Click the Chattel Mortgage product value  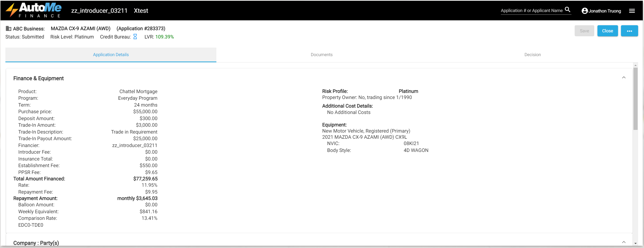(x=138, y=91)
